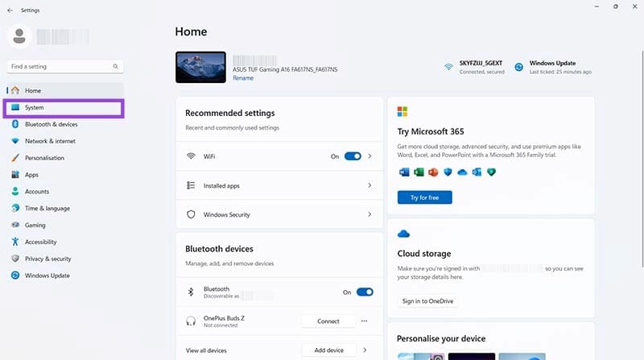Open Windows Security via its chevron
Screen dimensions: 644x360
(x=369, y=214)
